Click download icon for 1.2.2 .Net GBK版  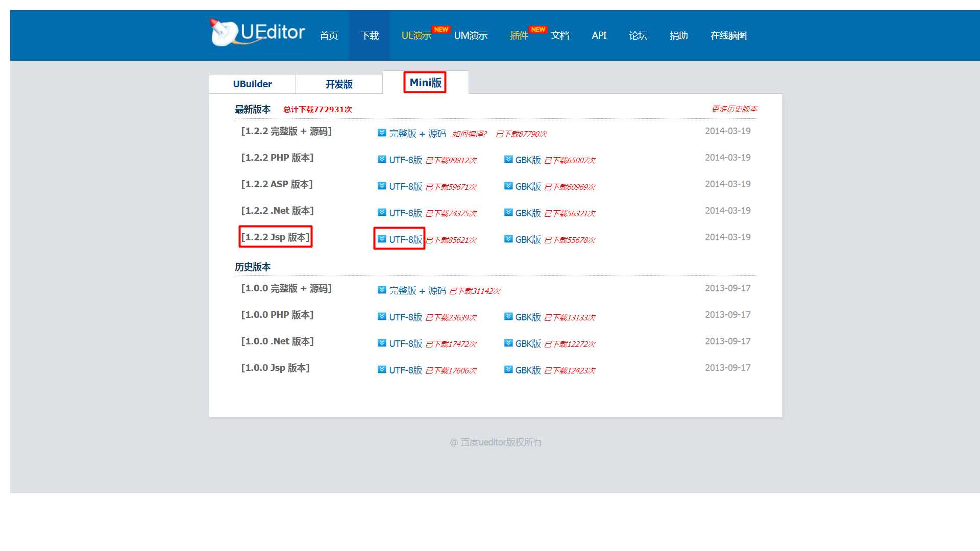(x=508, y=212)
